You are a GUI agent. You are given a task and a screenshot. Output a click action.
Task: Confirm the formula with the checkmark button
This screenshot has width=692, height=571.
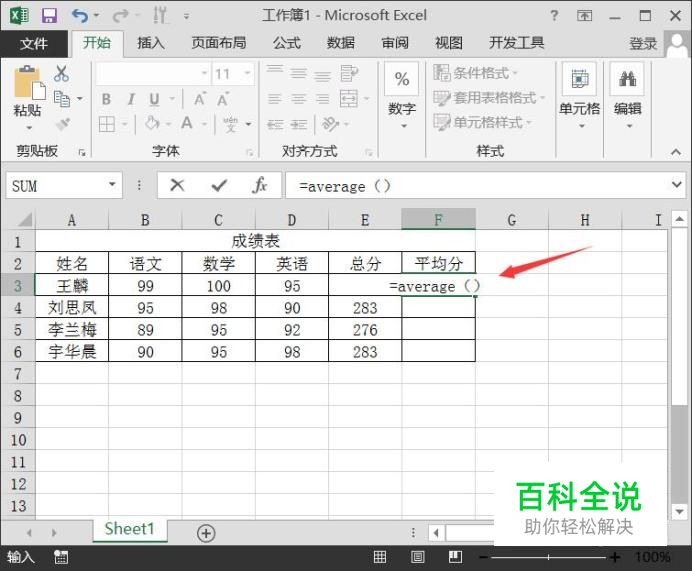[219, 185]
